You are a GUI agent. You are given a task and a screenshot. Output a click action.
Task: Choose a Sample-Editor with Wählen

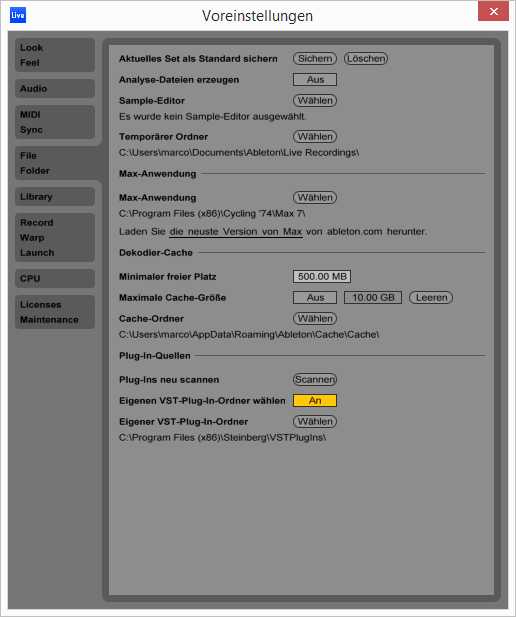click(315, 101)
